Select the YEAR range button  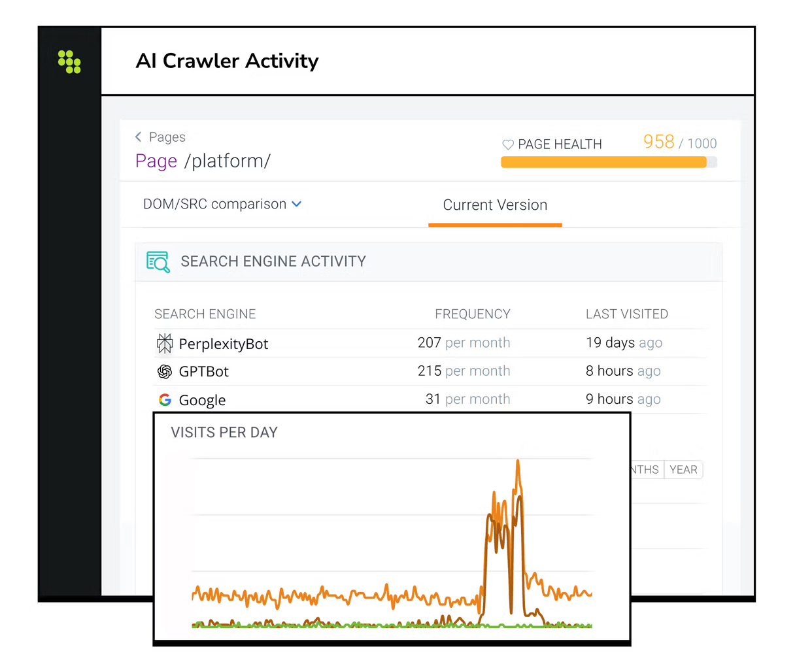pos(683,470)
